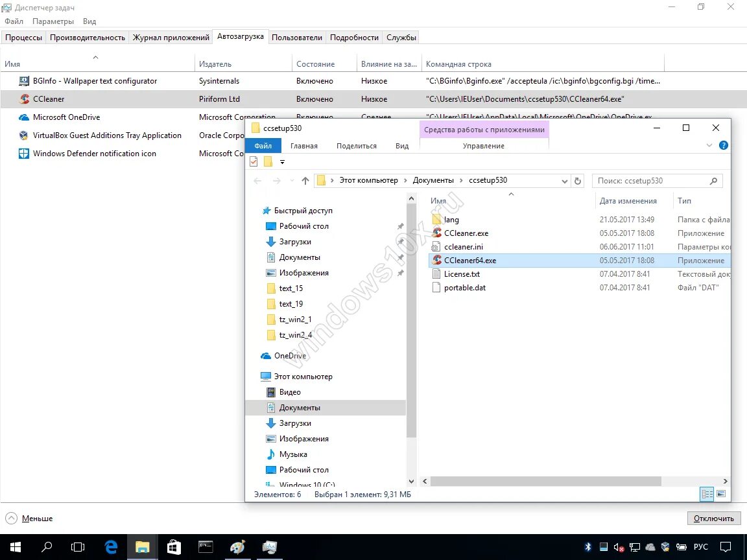Launch Microsoft Edge from the taskbar
747x560 pixels.
point(110,546)
